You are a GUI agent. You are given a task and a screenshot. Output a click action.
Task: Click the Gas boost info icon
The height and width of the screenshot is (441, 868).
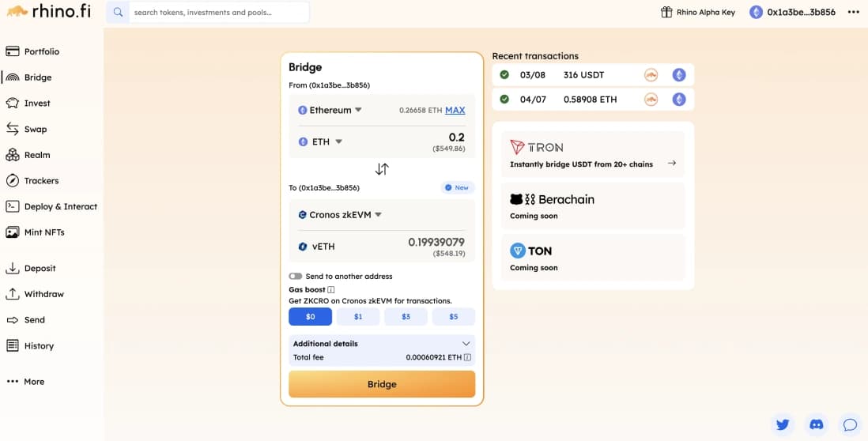pyautogui.click(x=331, y=289)
